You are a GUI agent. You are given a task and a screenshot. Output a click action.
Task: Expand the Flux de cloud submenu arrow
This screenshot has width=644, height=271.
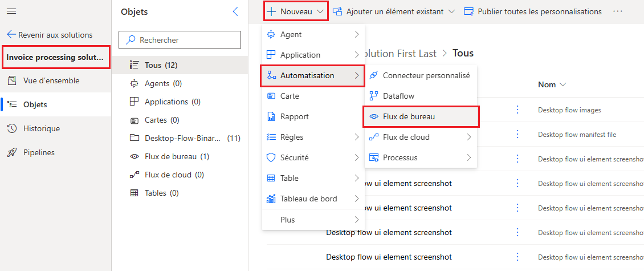[469, 137]
